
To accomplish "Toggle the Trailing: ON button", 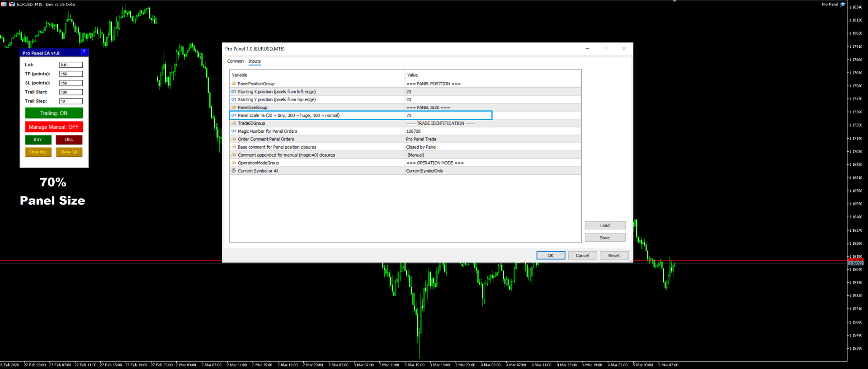I will (54, 113).
